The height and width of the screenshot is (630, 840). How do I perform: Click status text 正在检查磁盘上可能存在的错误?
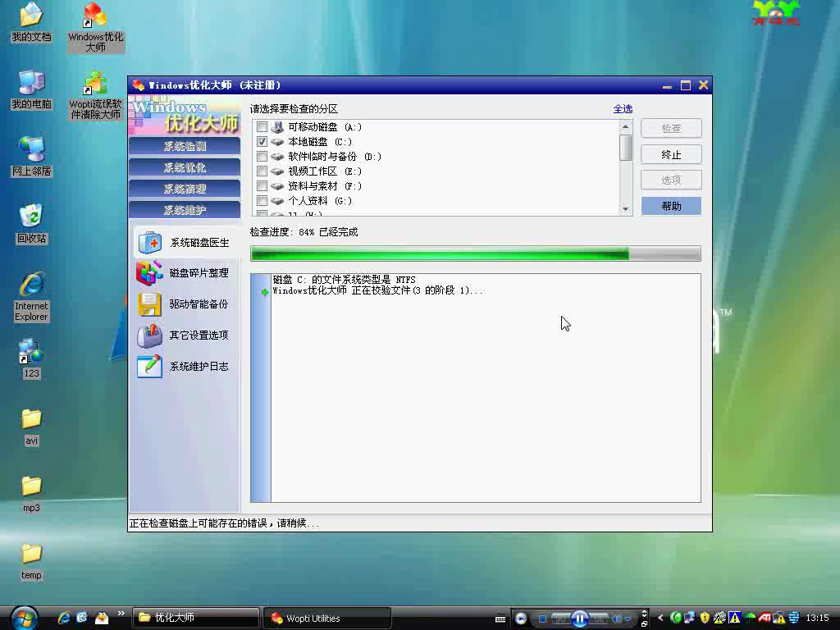coord(225,523)
